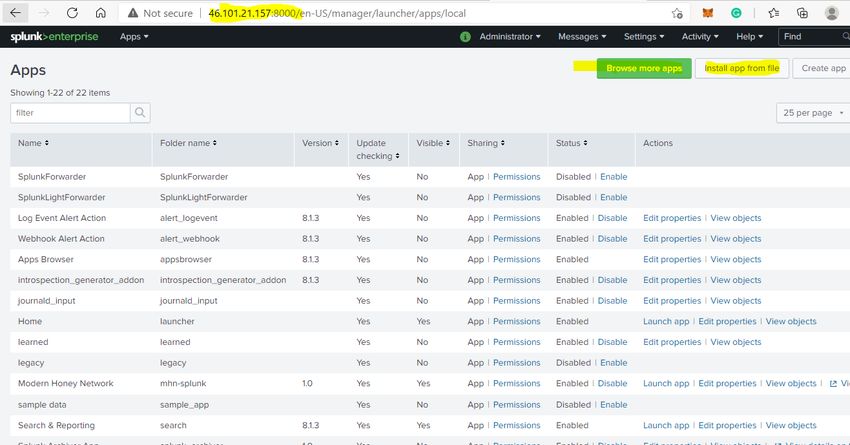Open the browser profile avatar
Viewport: 850px width, 445px height.
click(832, 13)
